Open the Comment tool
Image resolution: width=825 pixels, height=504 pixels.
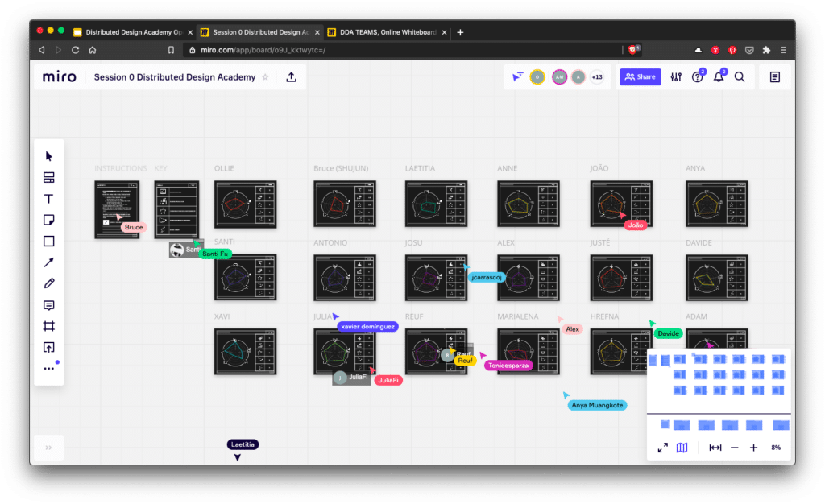49,305
